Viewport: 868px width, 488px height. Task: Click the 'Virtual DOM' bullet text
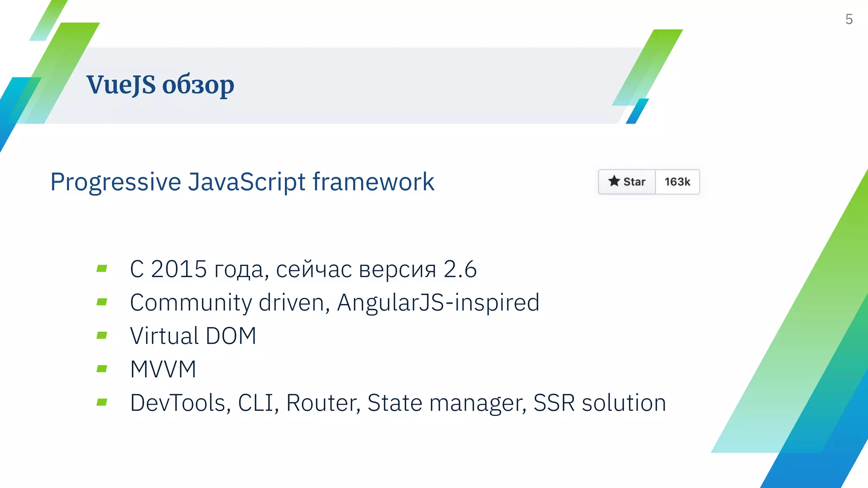[193, 336]
